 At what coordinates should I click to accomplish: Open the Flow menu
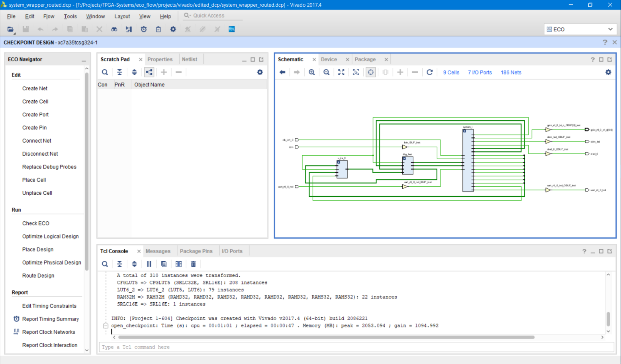click(49, 16)
